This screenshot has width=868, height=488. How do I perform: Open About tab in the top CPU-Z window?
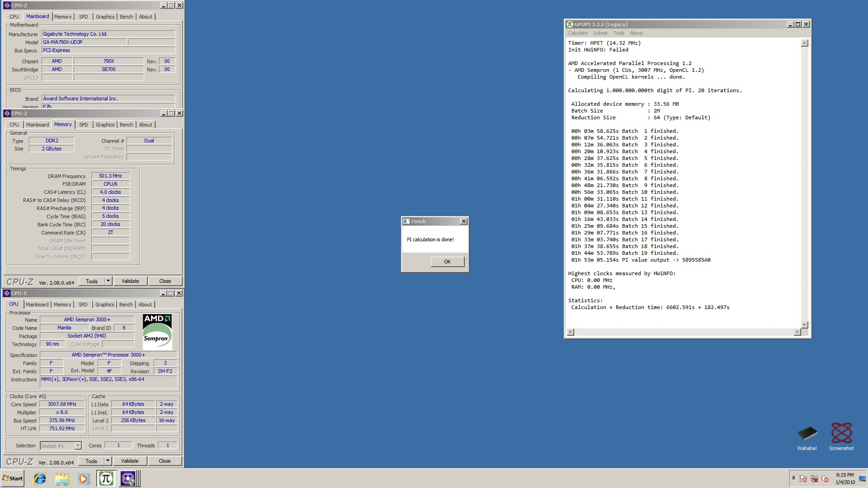tap(146, 17)
